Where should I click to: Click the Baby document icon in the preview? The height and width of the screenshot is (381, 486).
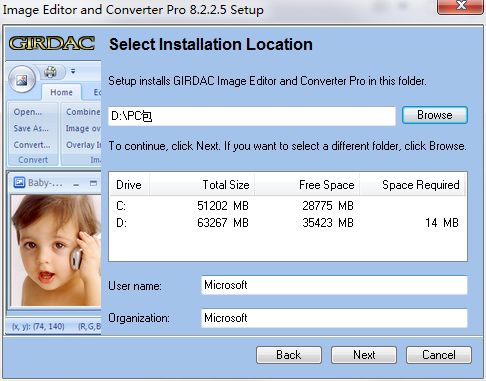point(19,183)
